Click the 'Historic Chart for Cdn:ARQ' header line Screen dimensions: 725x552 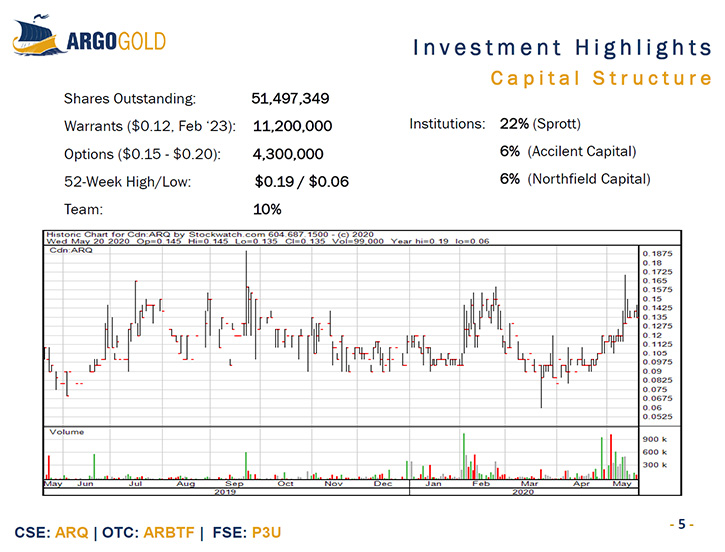click(210, 234)
